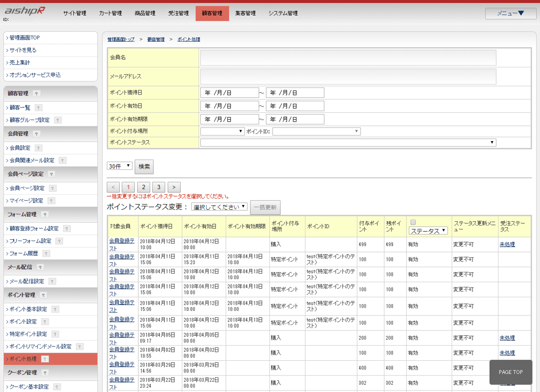Click help icon beside フリーフォーム設定
540x392 pixels.
(x=59, y=241)
